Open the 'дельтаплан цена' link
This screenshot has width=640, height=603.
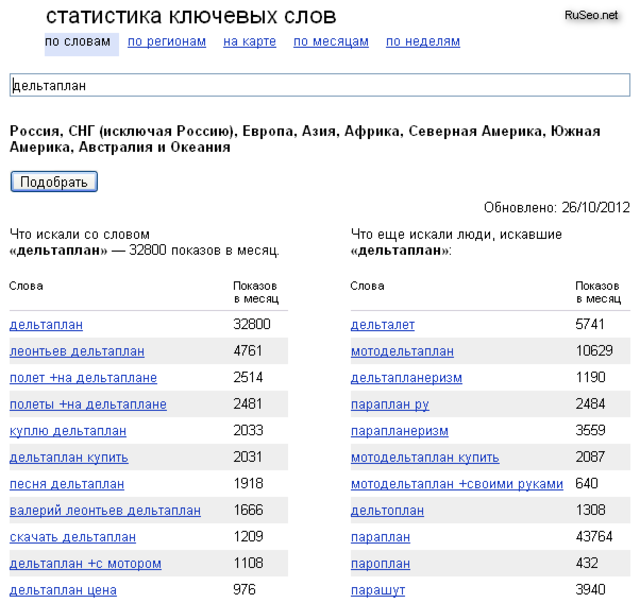tap(63, 590)
